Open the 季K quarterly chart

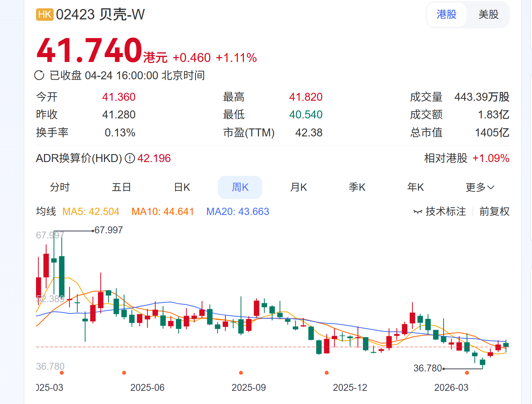click(x=357, y=187)
